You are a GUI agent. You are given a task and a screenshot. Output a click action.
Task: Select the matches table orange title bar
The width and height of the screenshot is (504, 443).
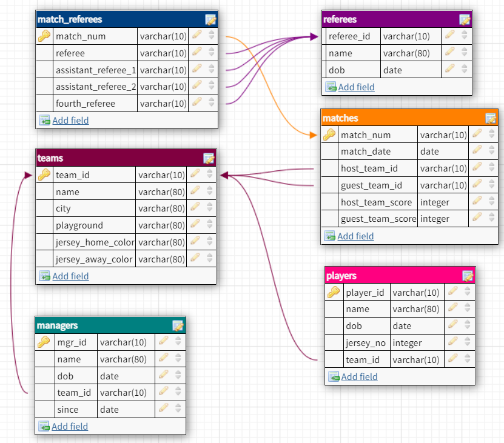409,118
